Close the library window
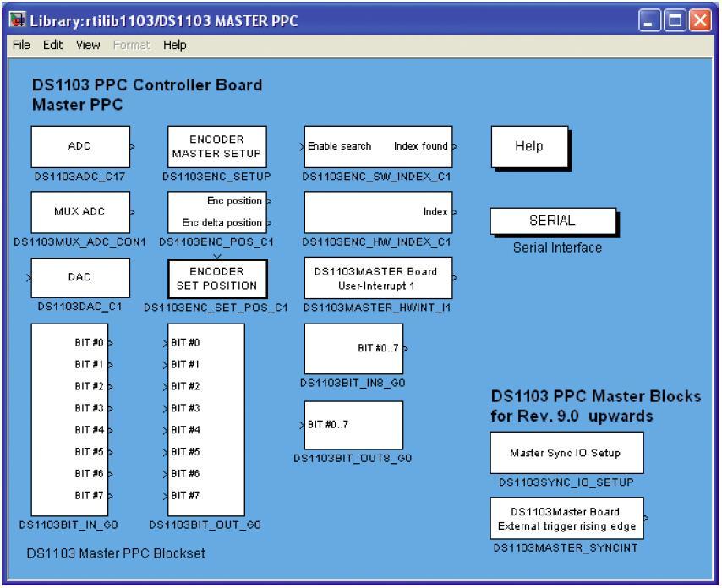The height and width of the screenshot is (588, 722). [700, 21]
